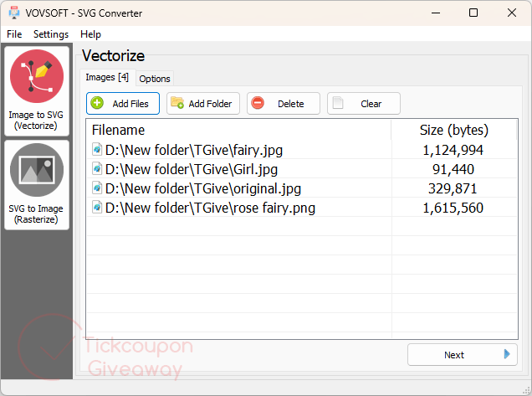Viewport: 532px width, 396px height.
Task: Click the file icon beside fairy.jpg
Action: [x=97, y=149]
